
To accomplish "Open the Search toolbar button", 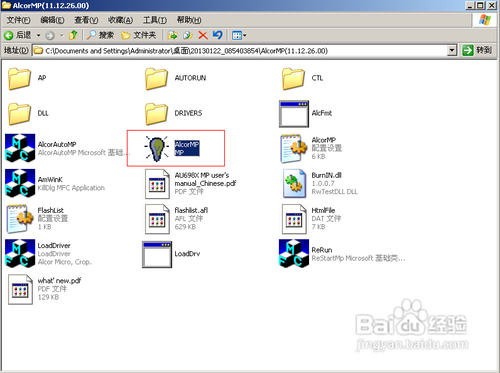I will (100, 35).
